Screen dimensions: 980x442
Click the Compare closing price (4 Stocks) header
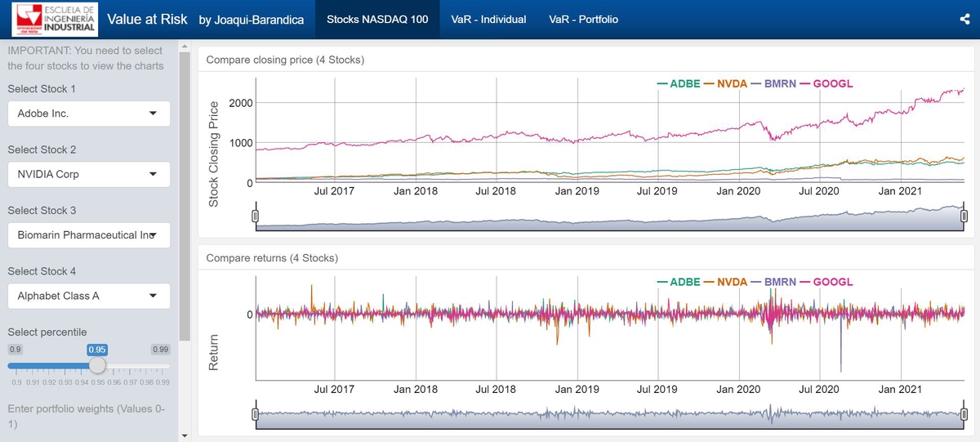[x=285, y=60]
